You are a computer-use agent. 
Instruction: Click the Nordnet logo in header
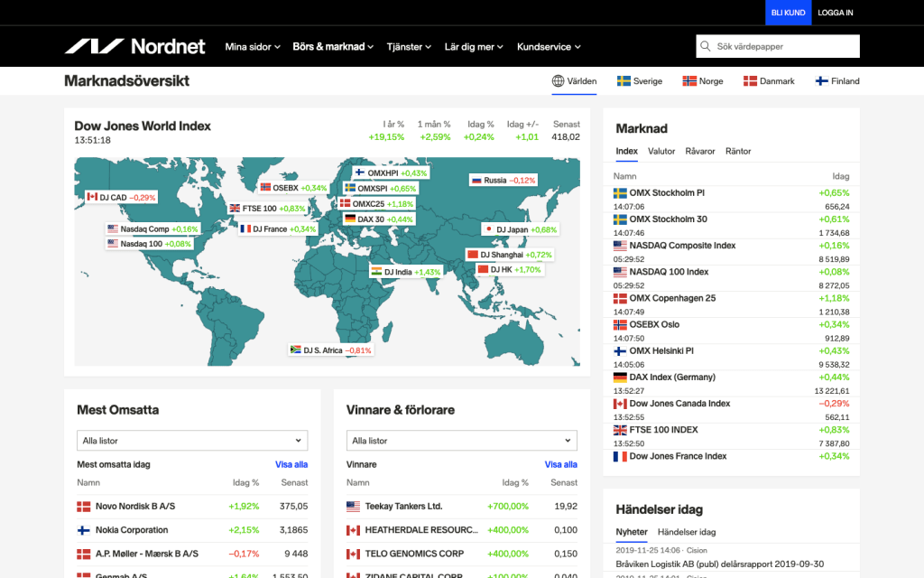(x=134, y=46)
